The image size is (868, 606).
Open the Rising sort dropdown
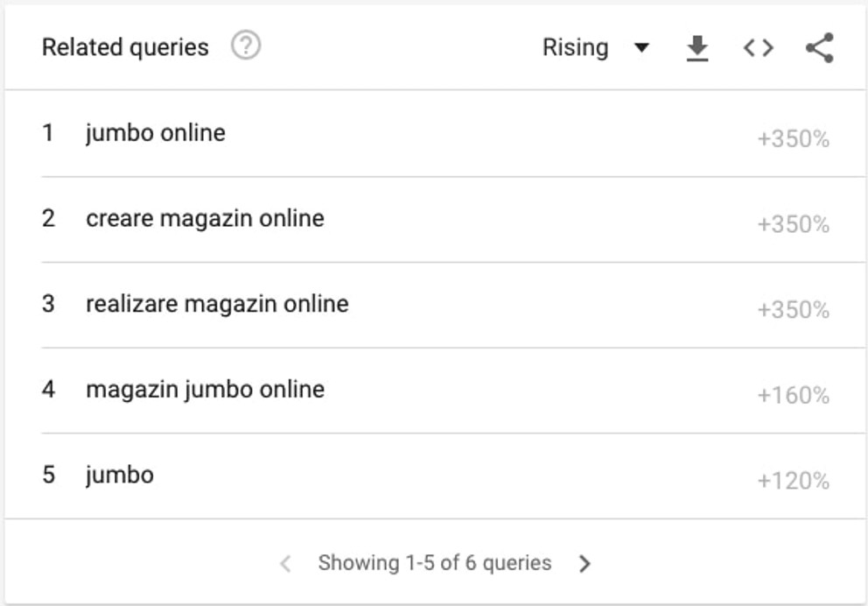596,47
